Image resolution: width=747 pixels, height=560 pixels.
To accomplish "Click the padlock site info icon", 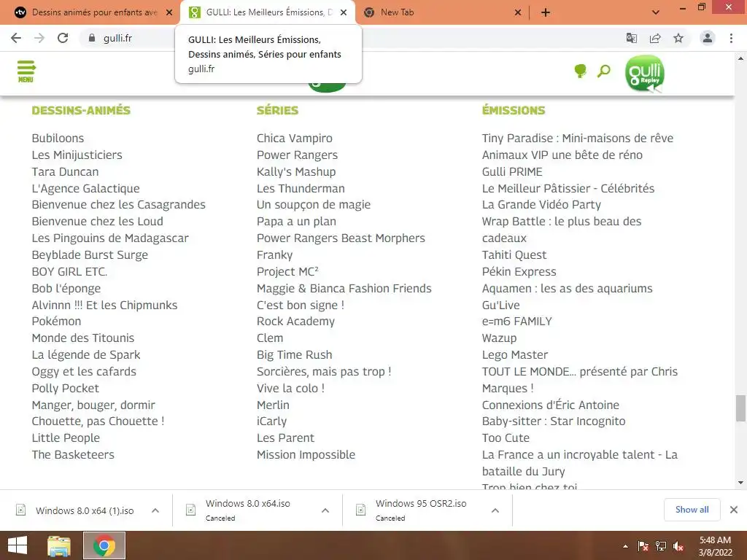I will click(x=92, y=38).
